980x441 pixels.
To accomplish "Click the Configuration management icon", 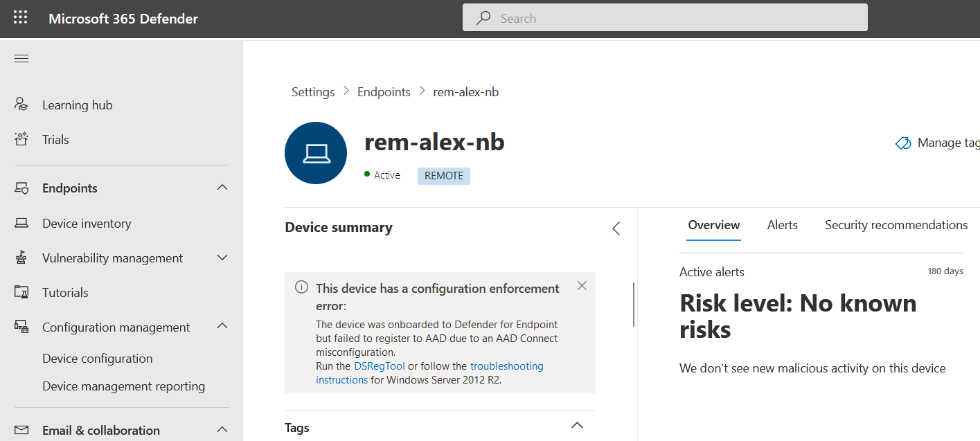I will pyautogui.click(x=21, y=327).
